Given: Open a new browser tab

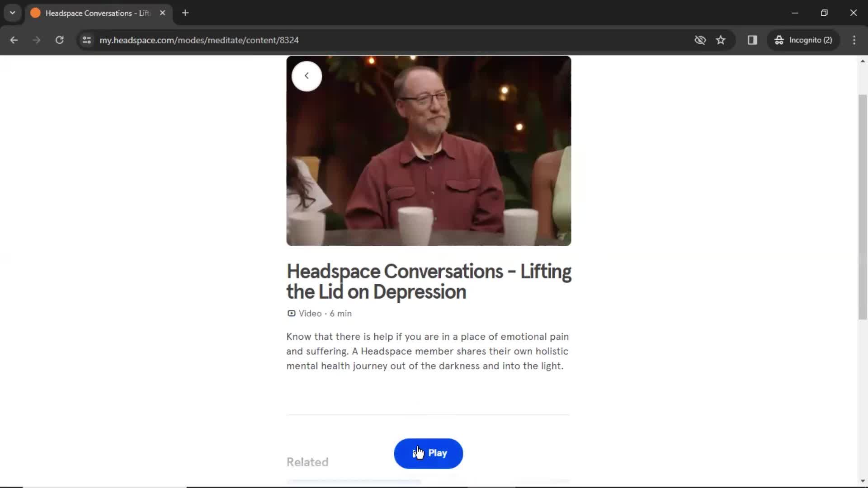Looking at the screenshot, I should 185,13.
